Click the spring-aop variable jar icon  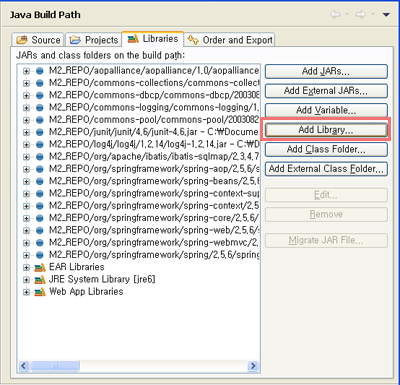coord(40,169)
